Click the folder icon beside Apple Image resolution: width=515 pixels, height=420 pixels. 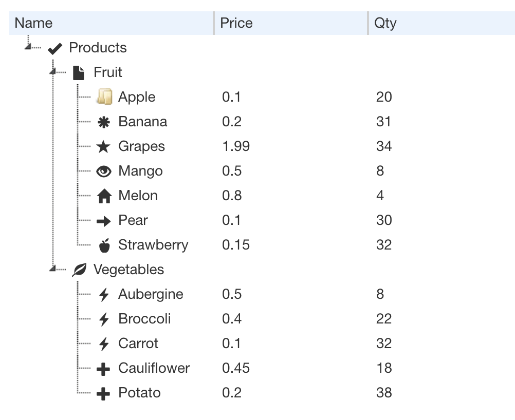click(x=104, y=97)
